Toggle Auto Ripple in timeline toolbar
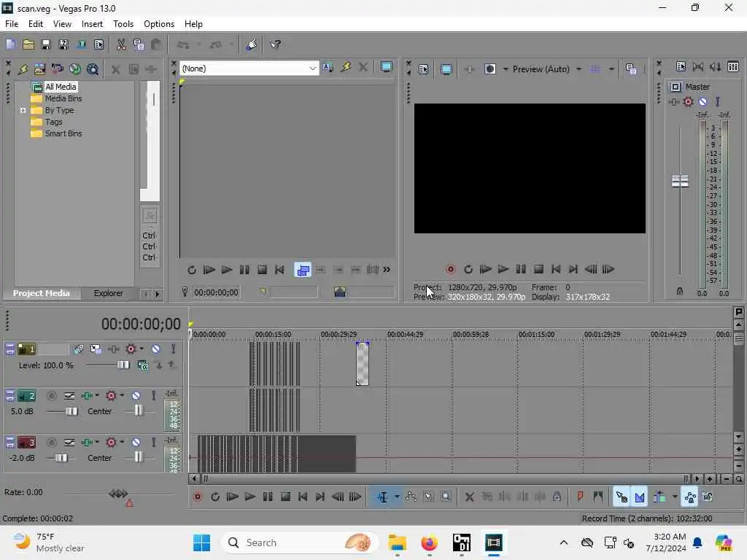The width and height of the screenshot is (747, 560). (659, 497)
